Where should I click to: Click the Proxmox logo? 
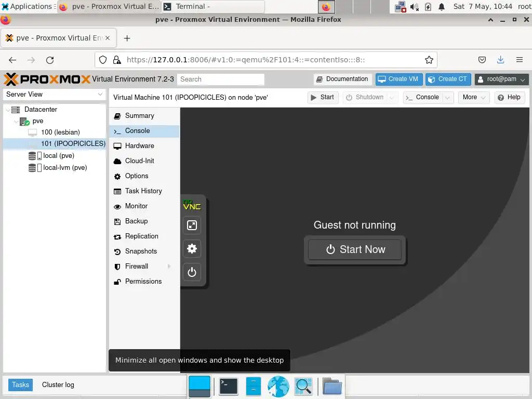[x=47, y=79]
